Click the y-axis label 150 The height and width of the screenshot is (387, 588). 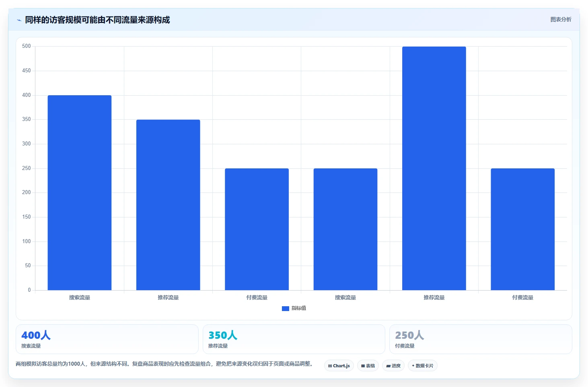pyautogui.click(x=27, y=217)
